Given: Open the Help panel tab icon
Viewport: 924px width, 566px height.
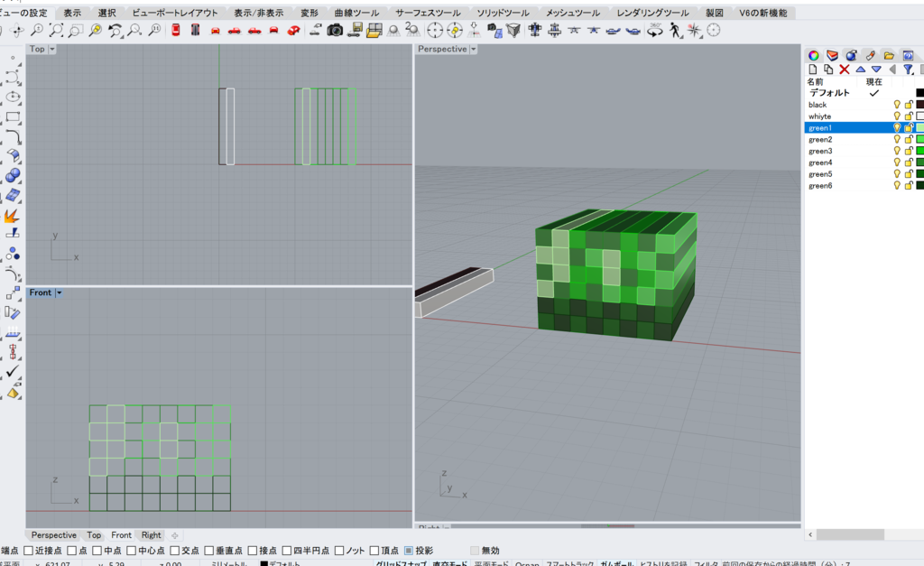Looking at the screenshot, I should tap(908, 55).
